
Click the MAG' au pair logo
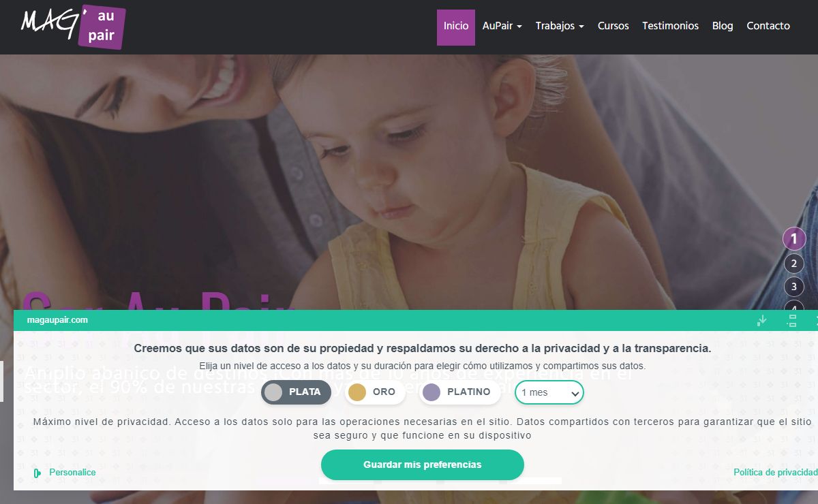click(73, 27)
